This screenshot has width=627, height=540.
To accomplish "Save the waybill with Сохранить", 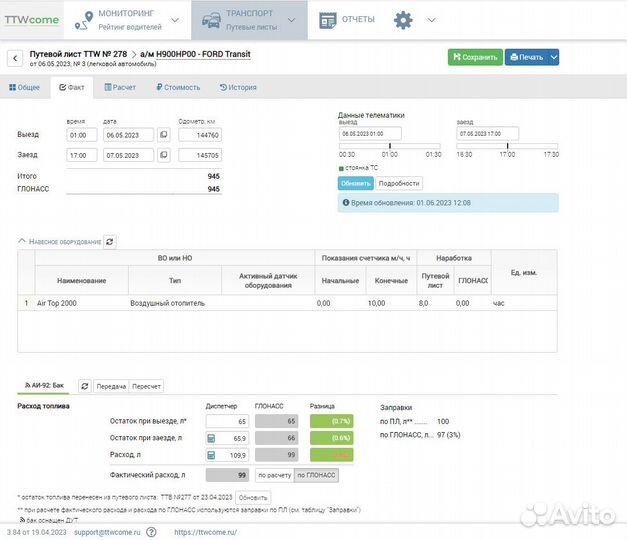I will [475, 57].
